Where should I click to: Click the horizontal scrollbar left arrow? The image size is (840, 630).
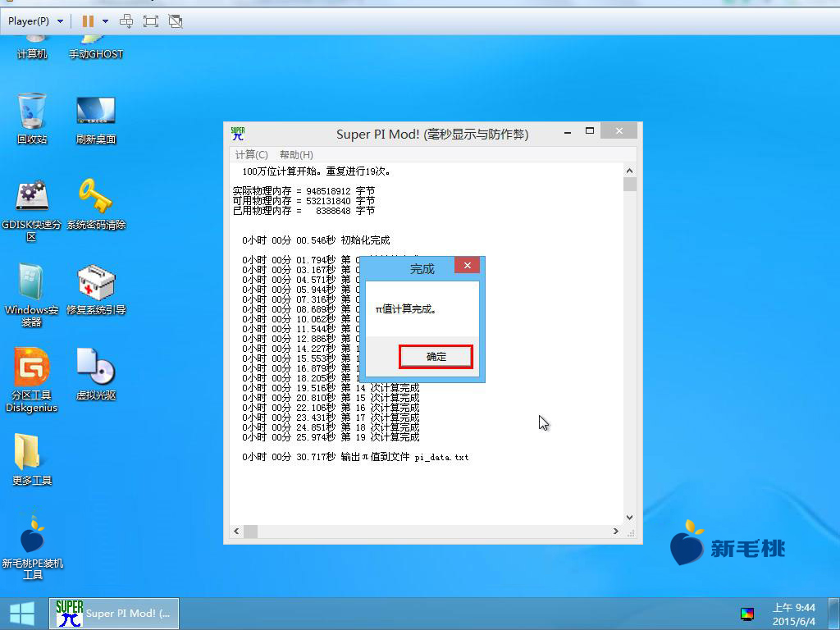pyautogui.click(x=237, y=531)
